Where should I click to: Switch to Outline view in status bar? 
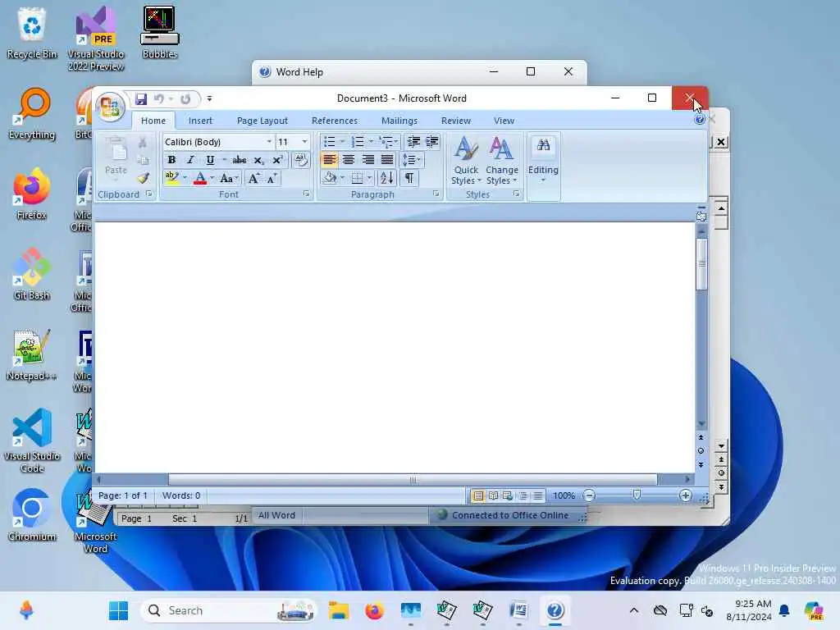pos(523,495)
